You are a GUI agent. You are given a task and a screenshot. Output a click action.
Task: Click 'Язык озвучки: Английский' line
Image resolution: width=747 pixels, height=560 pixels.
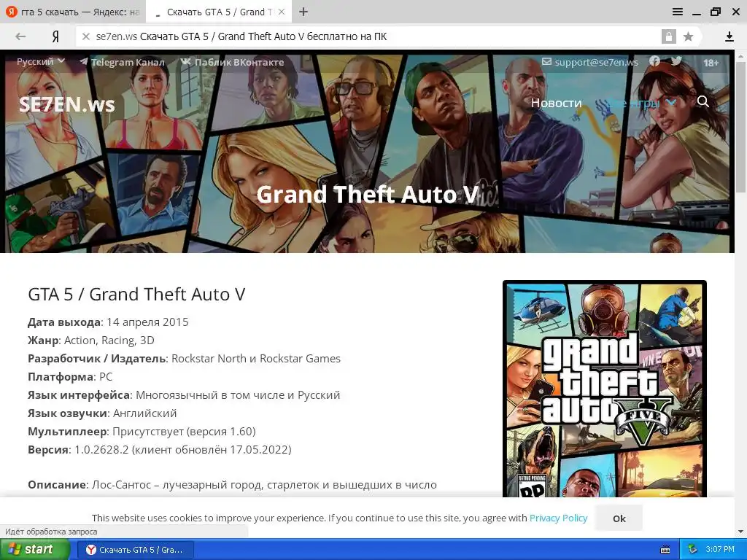click(102, 413)
